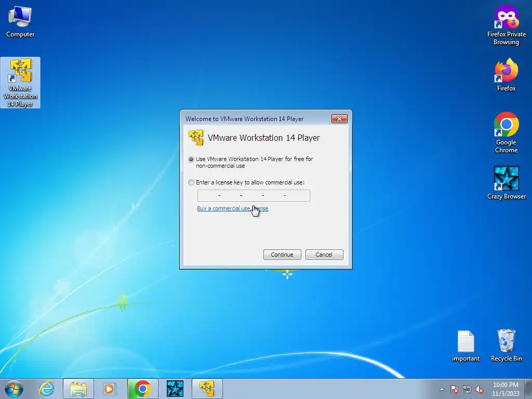The height and width of the screenshot is (399, 532).
Task: Select the Firefox desktop shortcut
Action: tap(506, 75)
